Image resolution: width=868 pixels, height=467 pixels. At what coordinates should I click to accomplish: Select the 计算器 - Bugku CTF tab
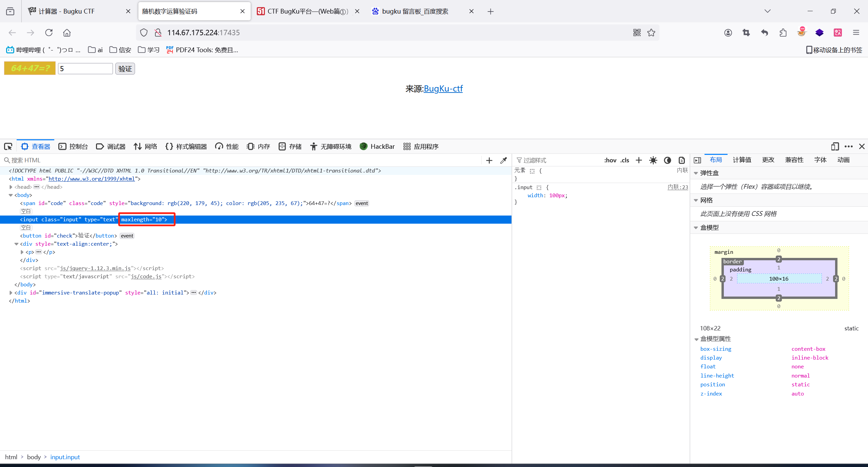[x=79, y=11]
